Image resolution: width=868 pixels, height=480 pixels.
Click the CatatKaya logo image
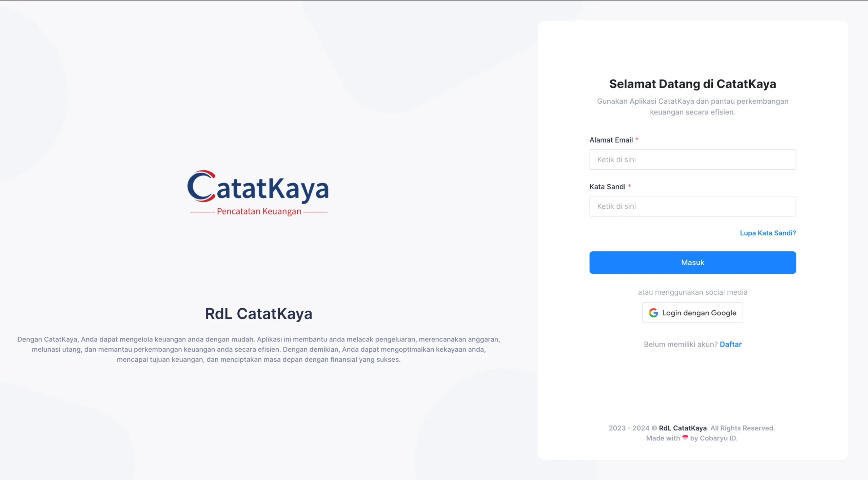[x=258, y=193]
